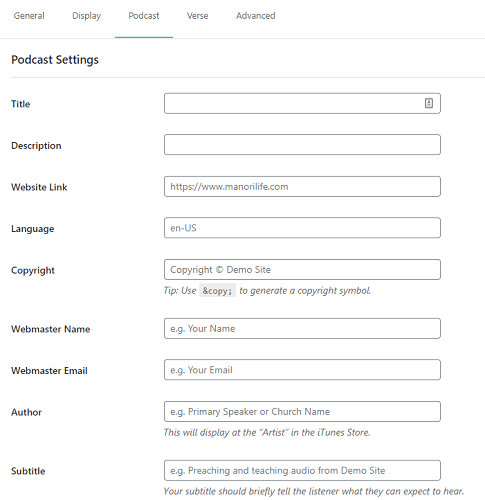
Task: Click the Language input with en-US
Action: pyautogui.click(x=302, y=228)
